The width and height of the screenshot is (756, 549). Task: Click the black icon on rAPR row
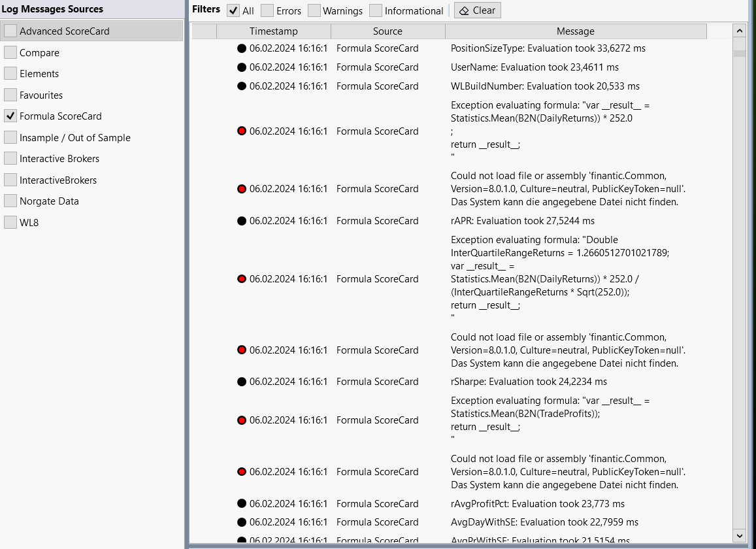[242, 221]
